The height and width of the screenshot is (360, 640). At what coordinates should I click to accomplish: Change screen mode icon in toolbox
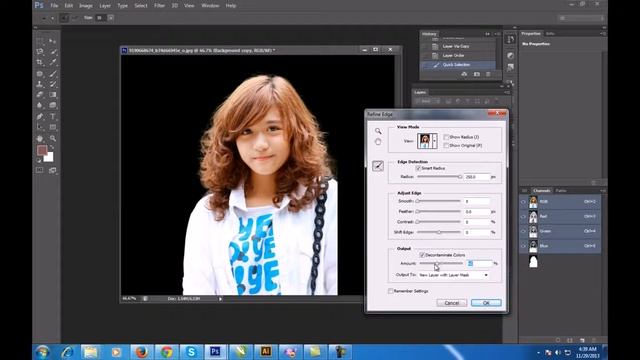point(53,170)
